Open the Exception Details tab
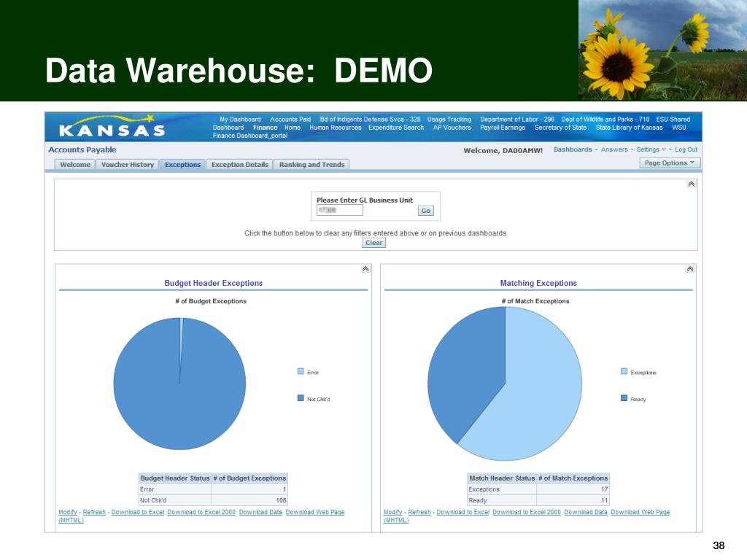Screen dimensions: 747x560 click(x=239, y=164)
